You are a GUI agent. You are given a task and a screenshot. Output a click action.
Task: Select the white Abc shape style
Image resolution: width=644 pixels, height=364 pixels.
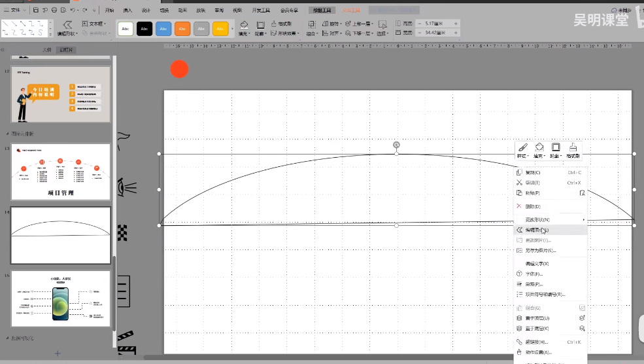click(x=126, y=29)
